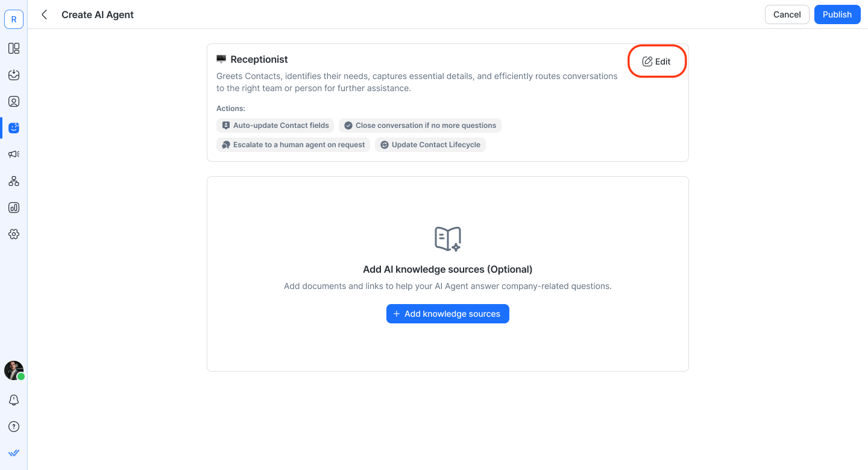This screenshot has height=470, width=868.
Task: Open the Reports sidebar icon
Action: pyautogui.click(x=14, y=208)
